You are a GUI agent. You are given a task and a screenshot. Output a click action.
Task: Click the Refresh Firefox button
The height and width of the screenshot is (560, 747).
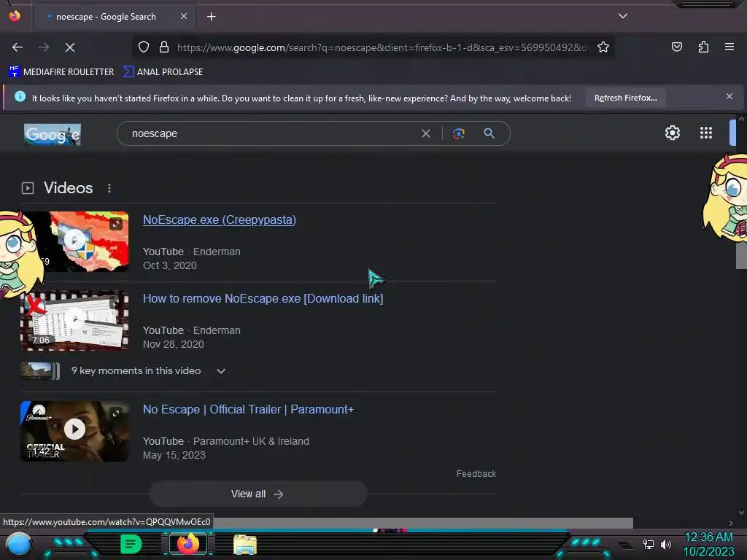[x=625, y=98]
